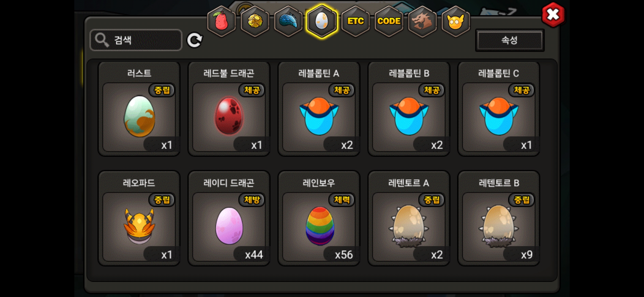Select the 러스트 egg item

[x=139, y=109]
